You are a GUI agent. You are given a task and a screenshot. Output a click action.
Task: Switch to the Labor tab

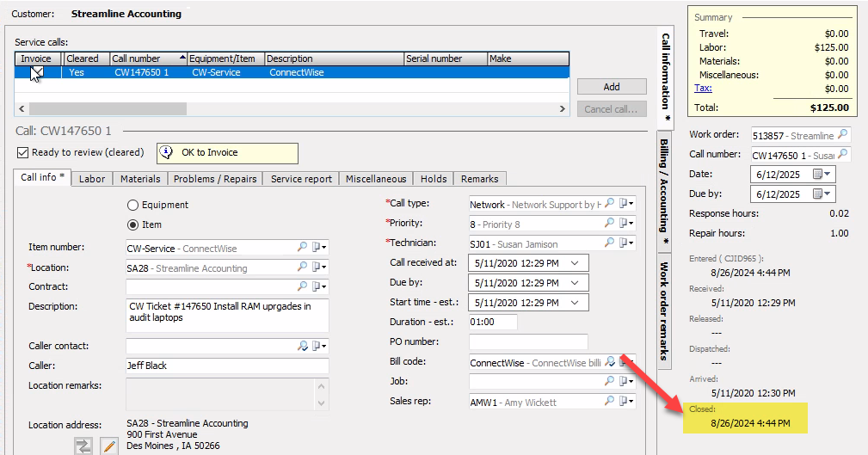[92, 179]
